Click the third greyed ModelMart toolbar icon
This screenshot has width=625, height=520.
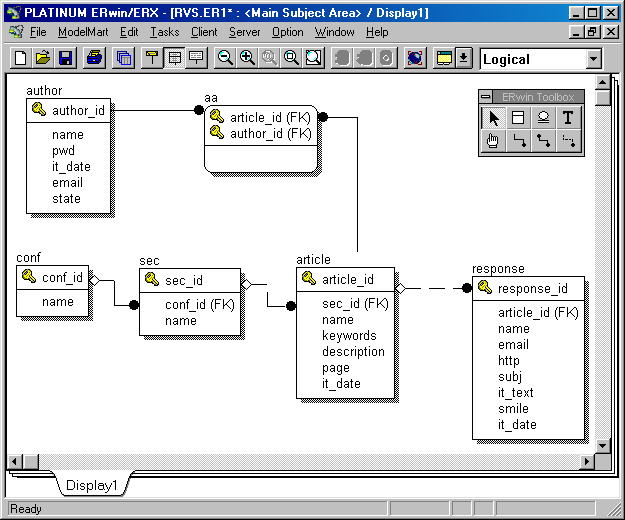[386, 58]
